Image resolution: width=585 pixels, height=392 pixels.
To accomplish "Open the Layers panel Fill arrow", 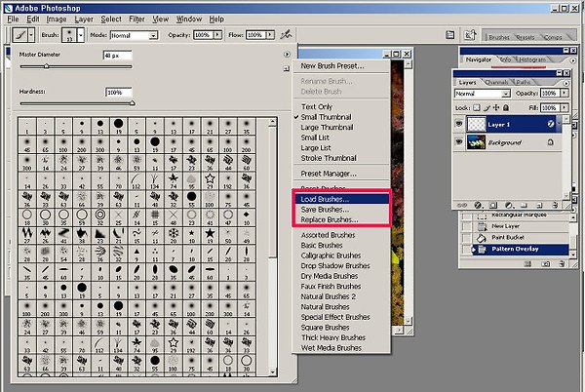I will coord(565,108).
